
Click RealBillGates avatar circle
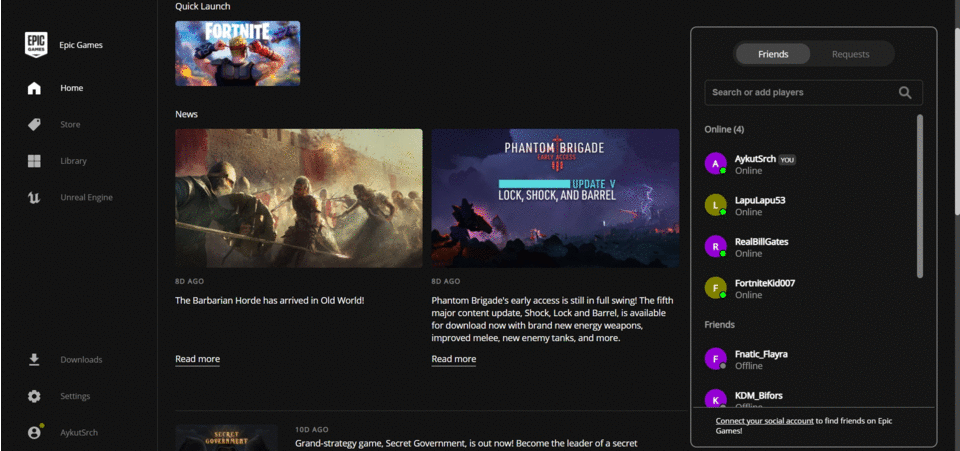click(716, 247)
